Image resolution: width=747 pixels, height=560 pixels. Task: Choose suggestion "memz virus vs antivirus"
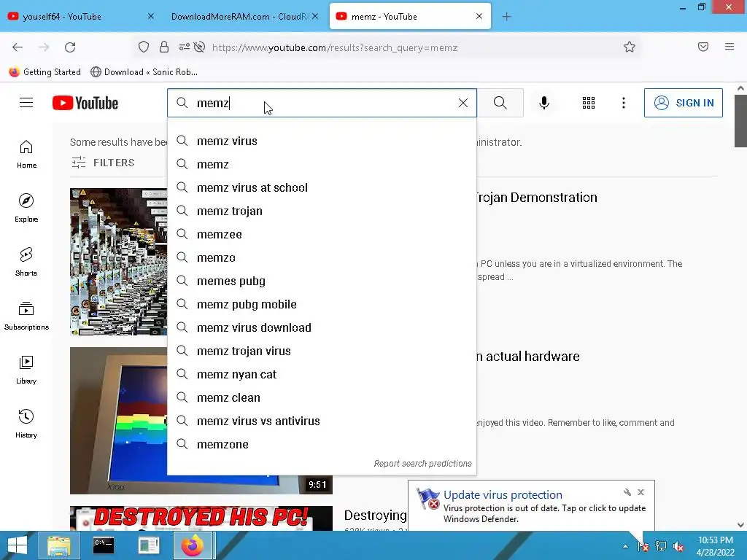pyautogui.click(x=322, y=421)
